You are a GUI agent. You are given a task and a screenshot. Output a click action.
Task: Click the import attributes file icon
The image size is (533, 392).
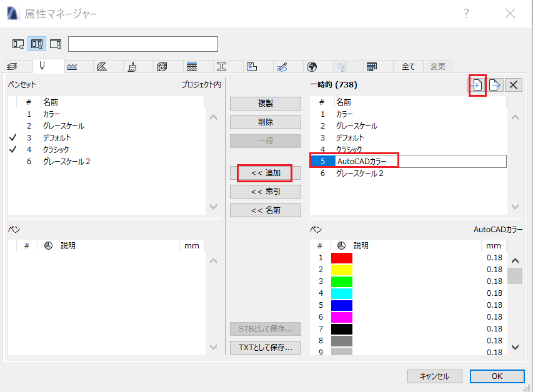[x=477, y=85]
